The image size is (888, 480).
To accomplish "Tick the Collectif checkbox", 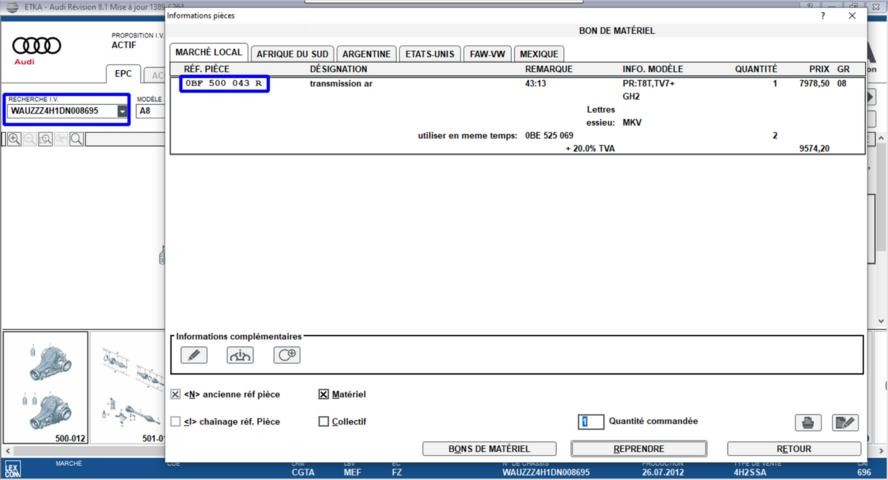I will [x=323, y=422].
